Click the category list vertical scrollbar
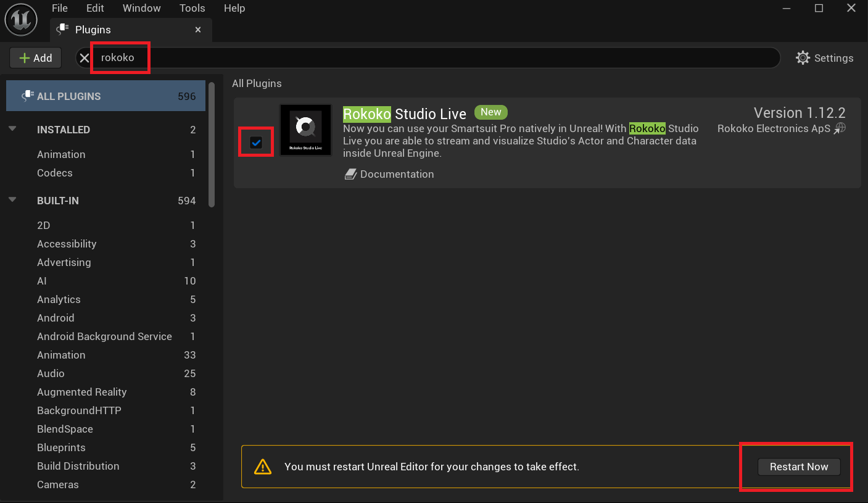Screen dimensions: 868x503 (x=212, y=145)
